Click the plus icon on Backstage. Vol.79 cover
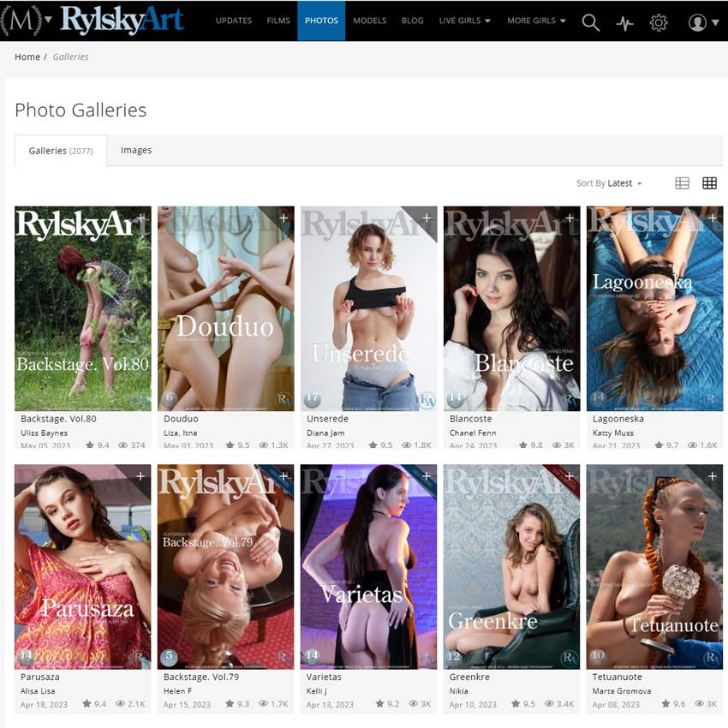The image size is (728, 728). [283, 476]
